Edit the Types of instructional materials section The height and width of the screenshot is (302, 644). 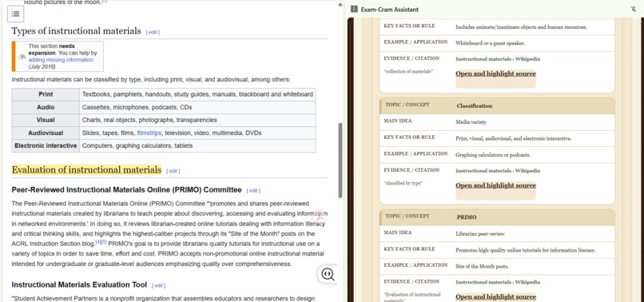click(x=153, y=33)
